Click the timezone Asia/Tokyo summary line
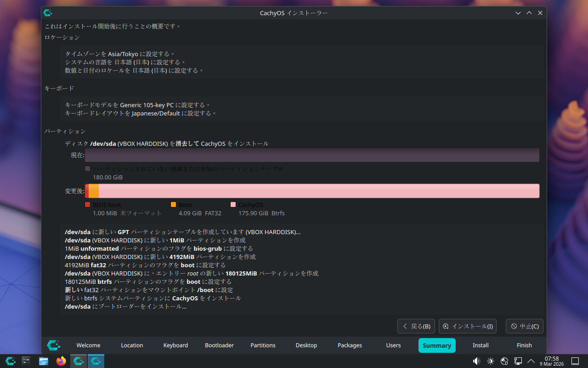 pyautogui.click(x=120, y=54)
